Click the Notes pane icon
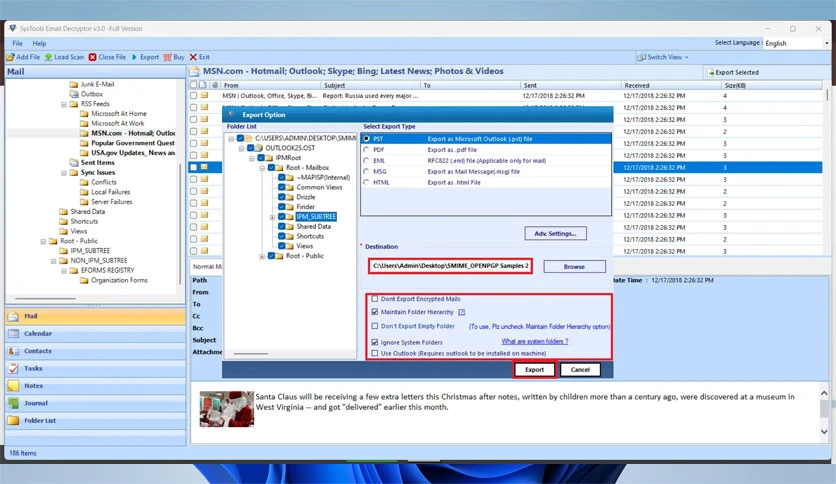The height and width of the screenshot is (484, 836). point(13,385)
